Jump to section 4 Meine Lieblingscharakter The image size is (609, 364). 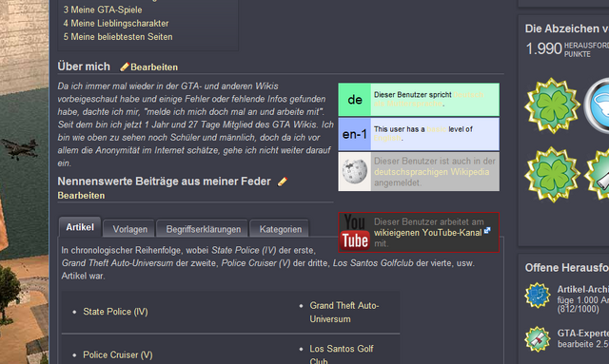(x=116, y=23)
